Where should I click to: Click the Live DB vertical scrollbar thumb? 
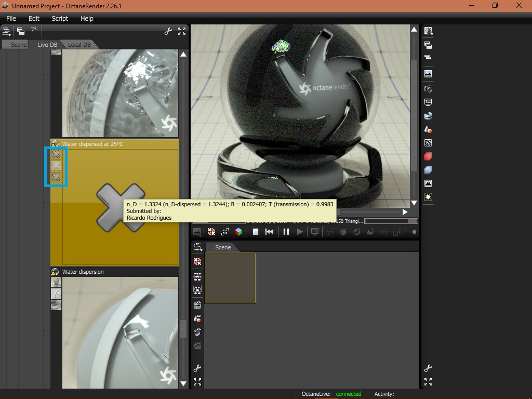pos(183,329)
